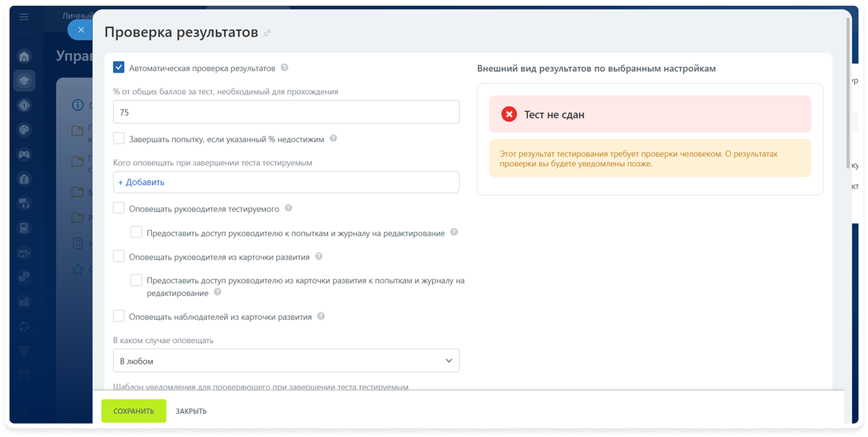Open the funnel icon section in sidebar

pyautogui.click(x=24, y=351)
